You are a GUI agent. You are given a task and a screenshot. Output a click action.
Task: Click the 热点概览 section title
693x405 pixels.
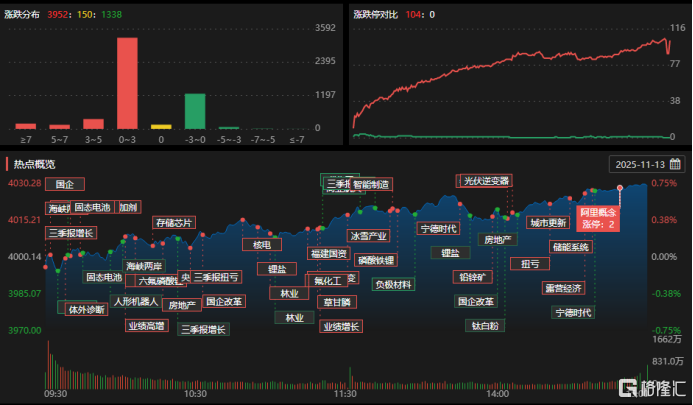coord(34,163)
